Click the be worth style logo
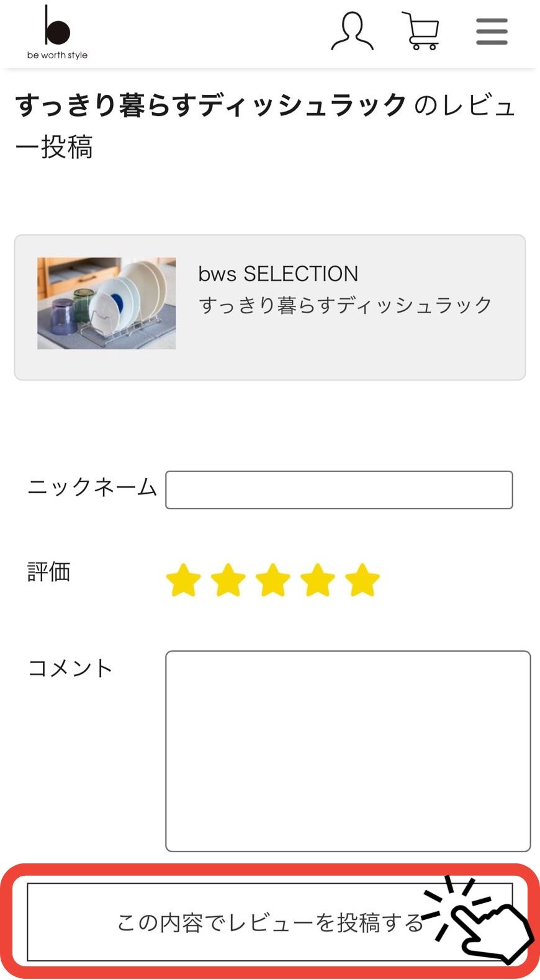The width and height of the screenshot is (540, 980). (57, 32)
